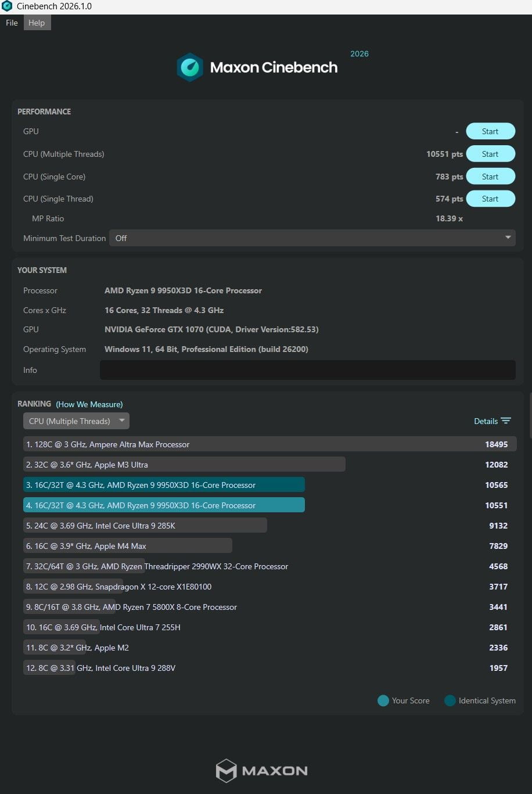Viewport: 532px width, 794px height.
Task: Select rank 4 Ryzen 9 9950X3D your score
Action: click(269, 505)
